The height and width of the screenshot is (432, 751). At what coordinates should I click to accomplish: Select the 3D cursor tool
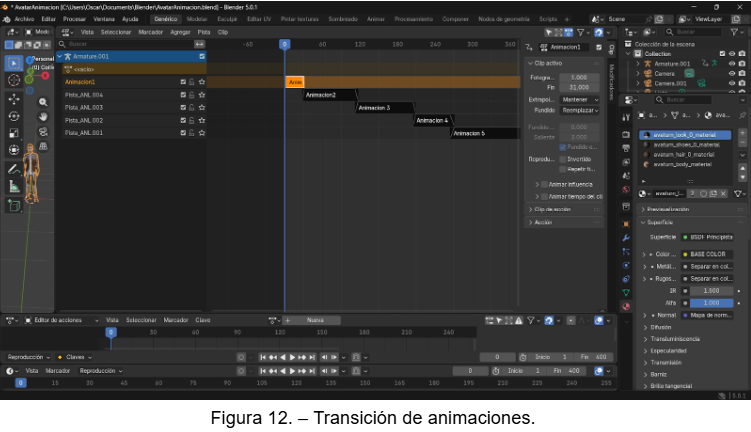13,80
